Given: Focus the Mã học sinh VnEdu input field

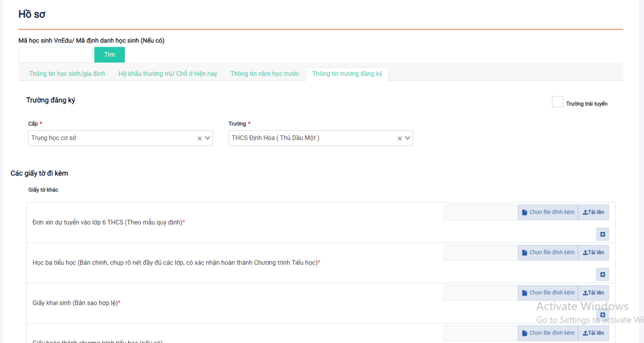Looking at the screenshot, I should [x=55, y=55].
